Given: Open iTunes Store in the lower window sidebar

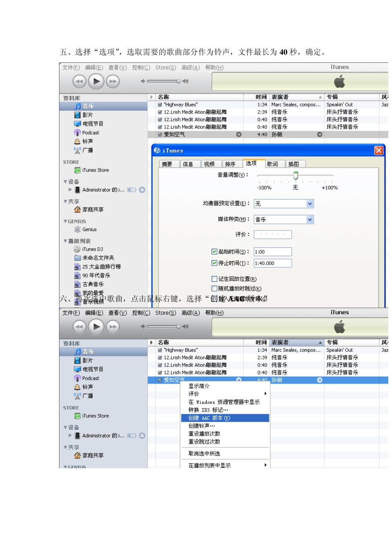Looking at the screenshot, I should click(x=92, y=416).
